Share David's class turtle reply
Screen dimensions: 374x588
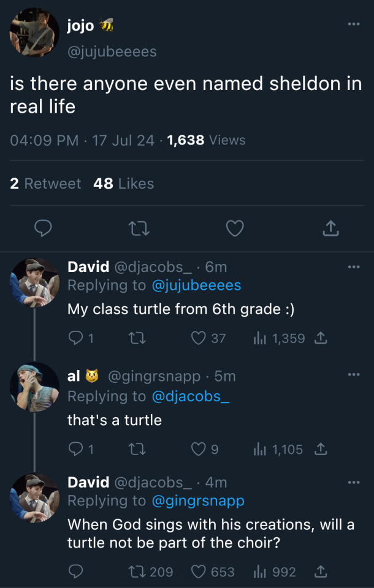(x=320, y=338)
